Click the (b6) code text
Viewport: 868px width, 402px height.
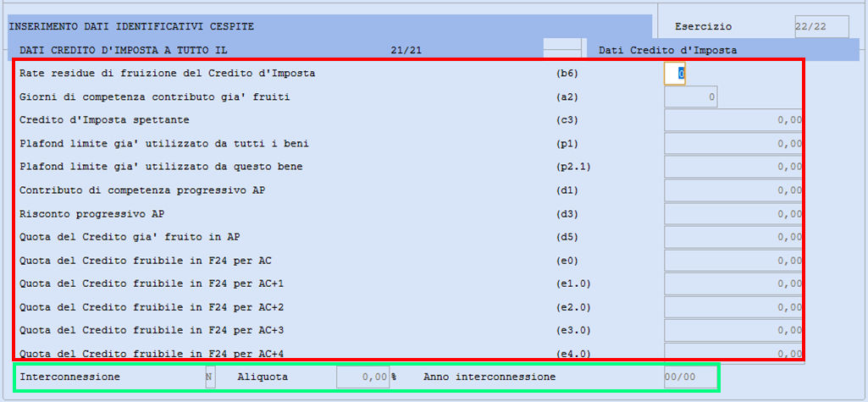click(567, 74)
